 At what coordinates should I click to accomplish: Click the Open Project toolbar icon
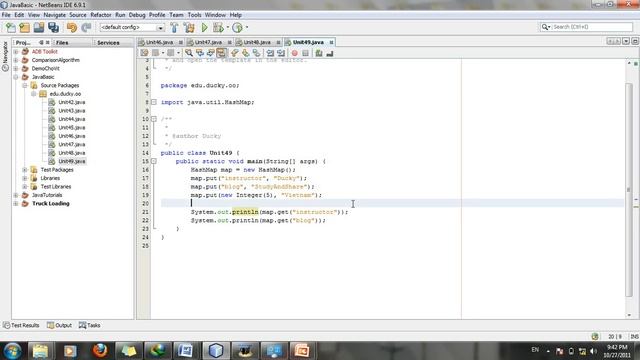point(39,27)
